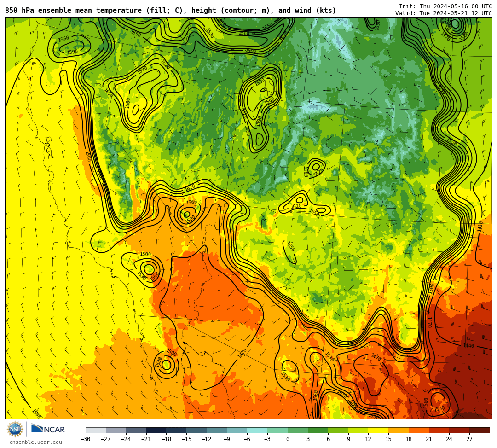Pick the darkest brown swatch right of 27
Image resolution: width=497 pixels, height=448 pixels.
pyautogui.click(x=480, y=430)
